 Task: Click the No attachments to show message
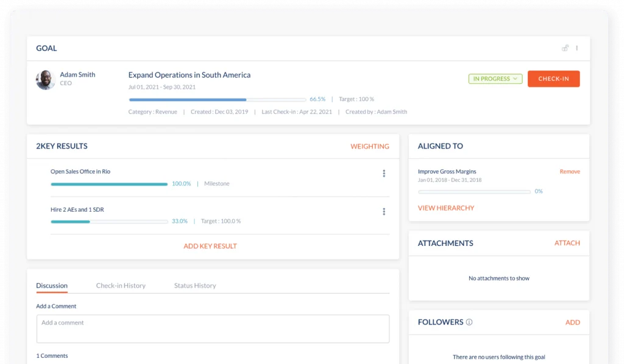pyautogui.click(x=499, y=278)
